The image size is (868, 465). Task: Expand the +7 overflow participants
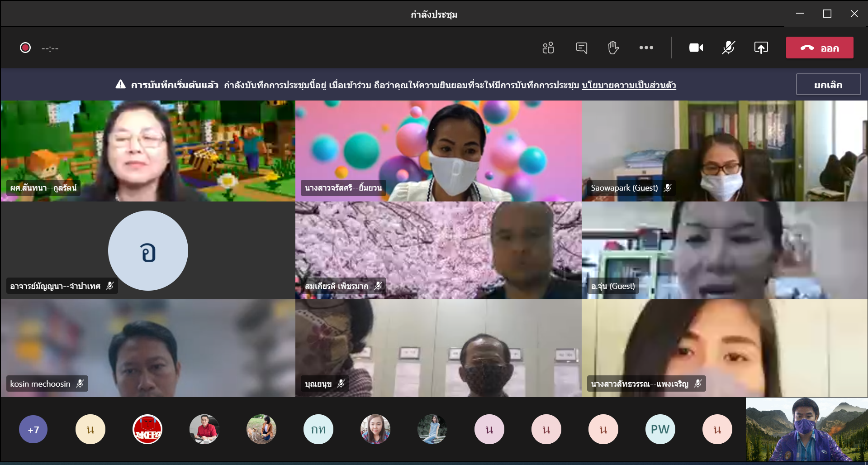33,430
